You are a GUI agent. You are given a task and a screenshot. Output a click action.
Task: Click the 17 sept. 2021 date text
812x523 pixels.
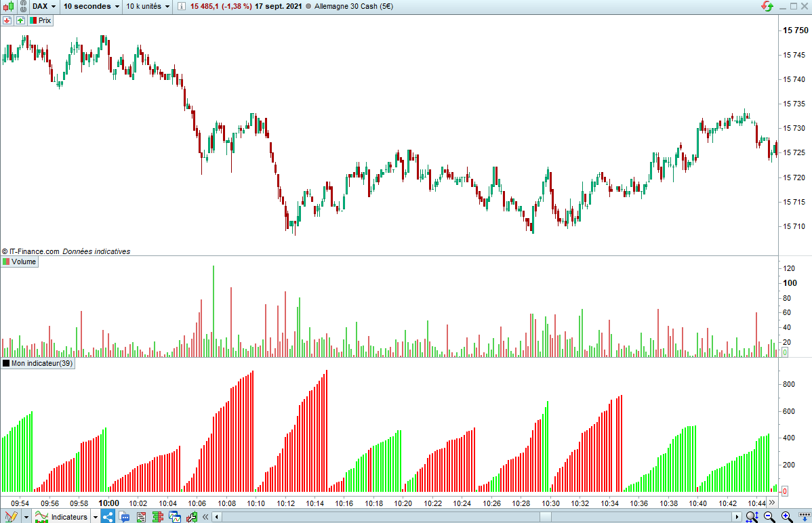pyautogui.click(x=278, y=6)
